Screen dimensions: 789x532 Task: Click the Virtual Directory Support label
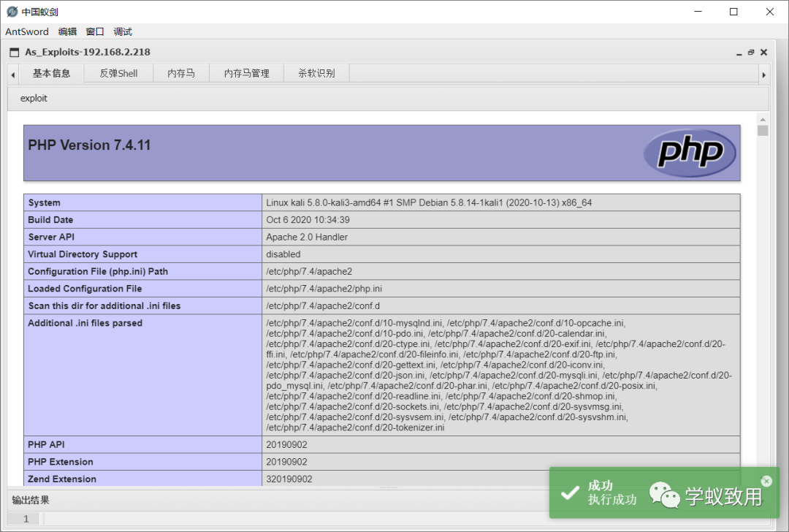(x=83, y=254)
